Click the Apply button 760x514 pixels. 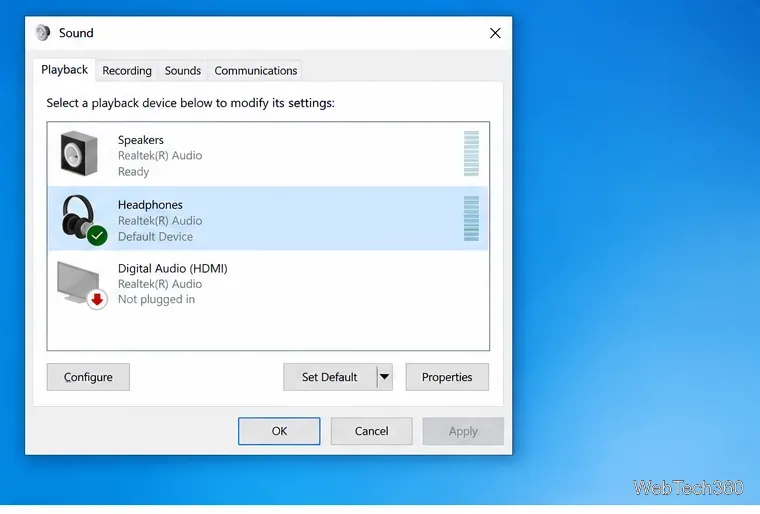[463, 431]
